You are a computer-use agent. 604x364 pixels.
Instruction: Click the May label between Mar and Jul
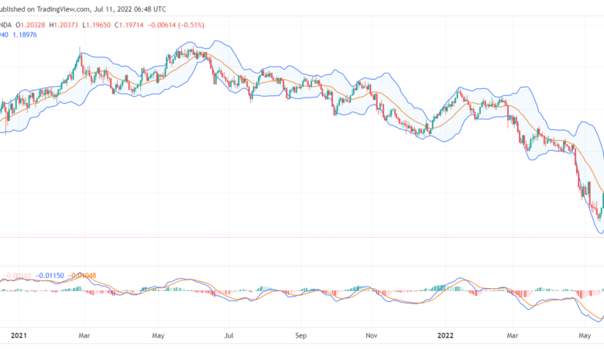[158, 335]
